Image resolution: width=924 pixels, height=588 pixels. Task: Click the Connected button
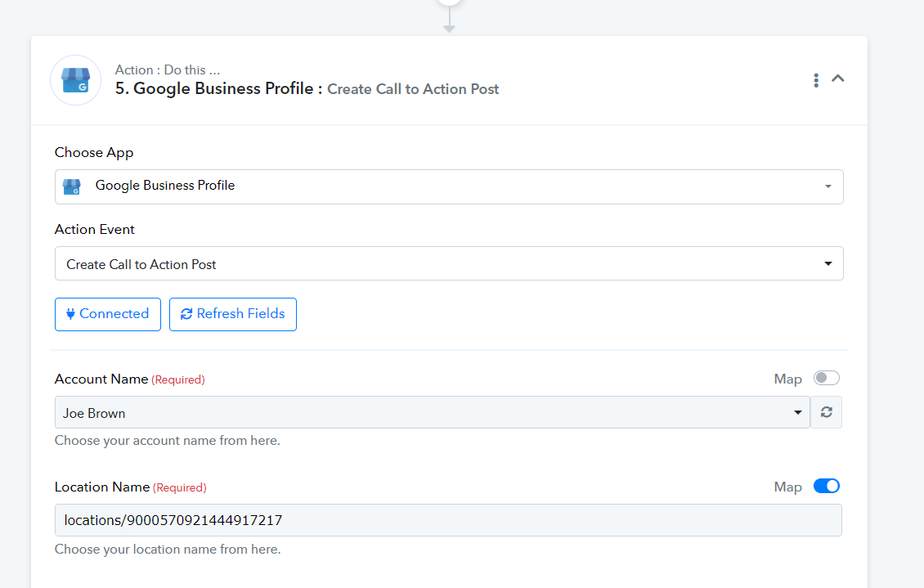(108, 314)
